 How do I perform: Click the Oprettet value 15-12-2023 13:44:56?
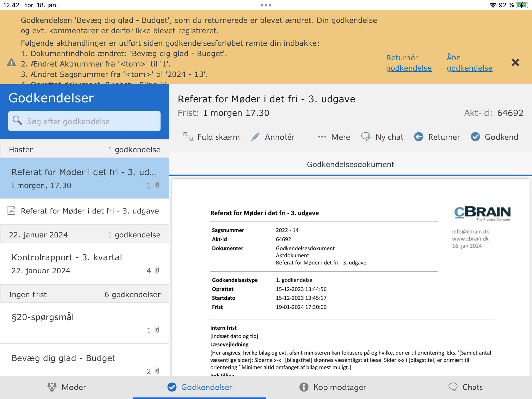tap(301, 289)
